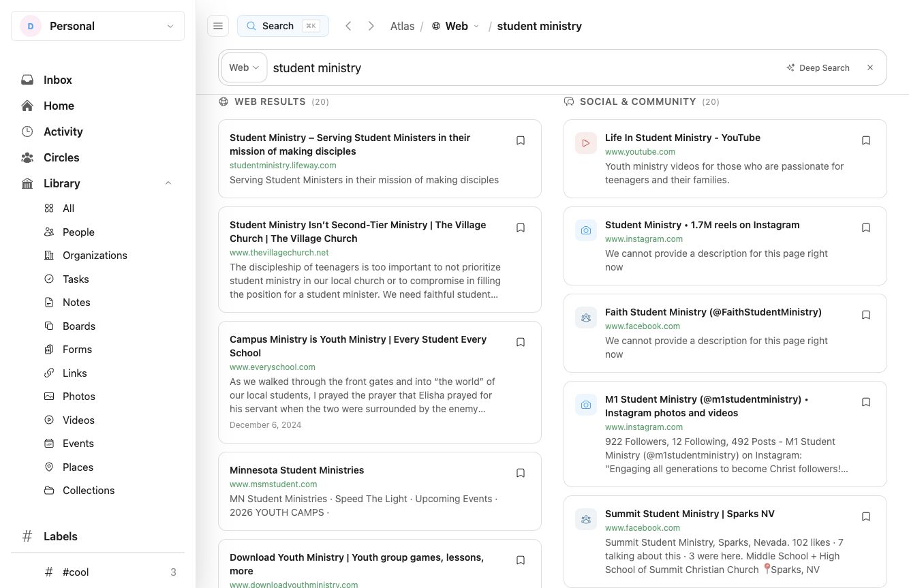The image size is (909, 588).
Task: Select People under Library
Action: click(109, 232)
